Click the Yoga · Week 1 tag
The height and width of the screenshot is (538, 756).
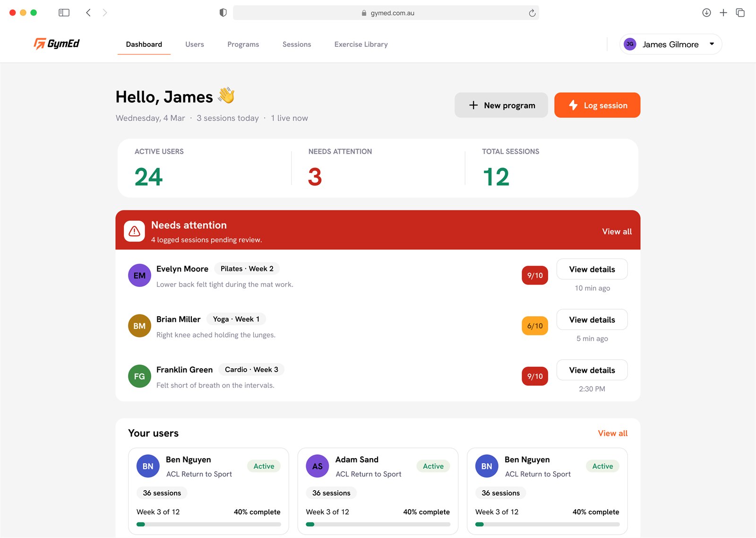tap(236, 319)
